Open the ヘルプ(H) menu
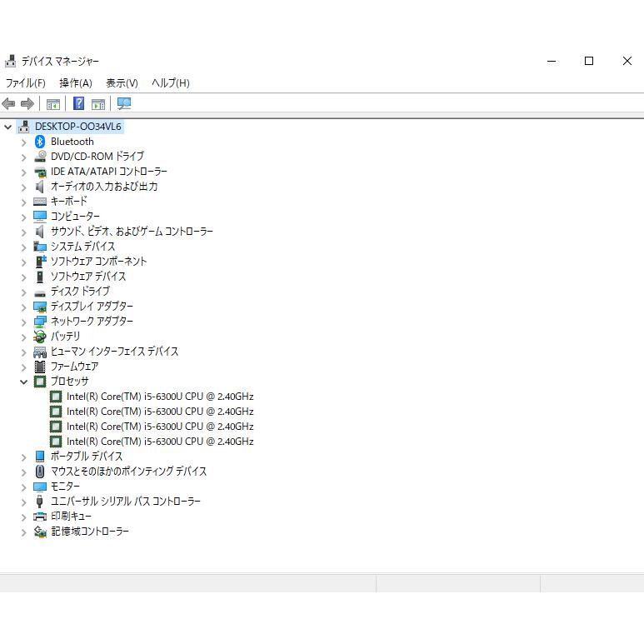 171,83
